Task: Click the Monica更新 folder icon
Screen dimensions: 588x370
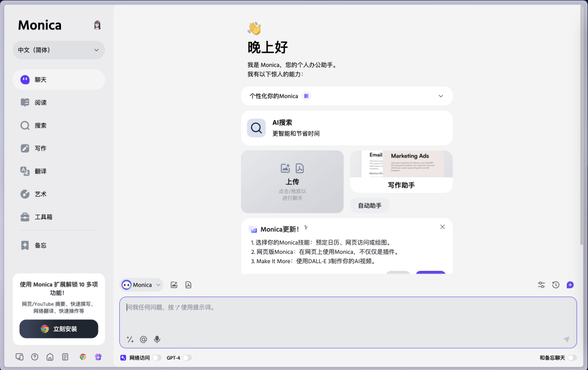Action: point(253,229)
